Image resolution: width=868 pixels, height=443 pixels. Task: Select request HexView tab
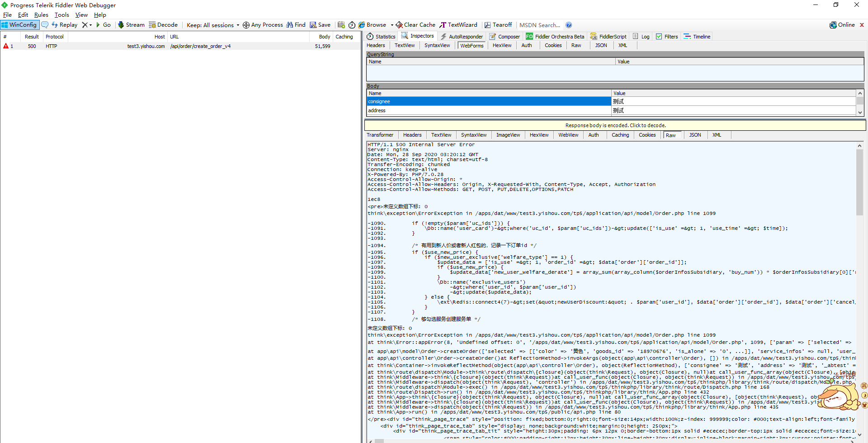[502, 45]
